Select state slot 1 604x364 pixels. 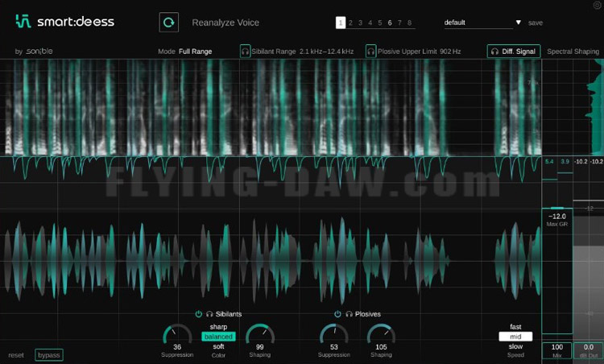(341, 23)
